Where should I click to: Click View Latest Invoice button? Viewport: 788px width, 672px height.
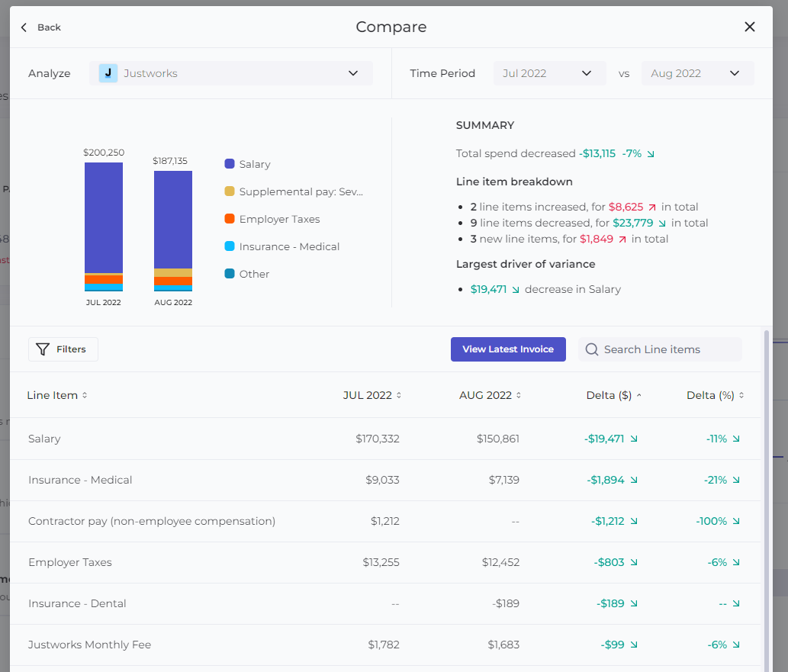coord(508,349)
